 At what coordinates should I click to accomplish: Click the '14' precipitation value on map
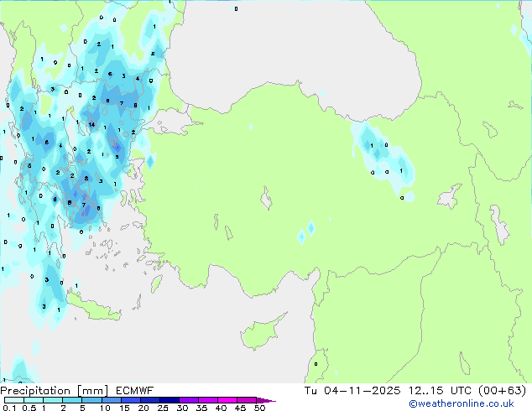coord(91,124)
